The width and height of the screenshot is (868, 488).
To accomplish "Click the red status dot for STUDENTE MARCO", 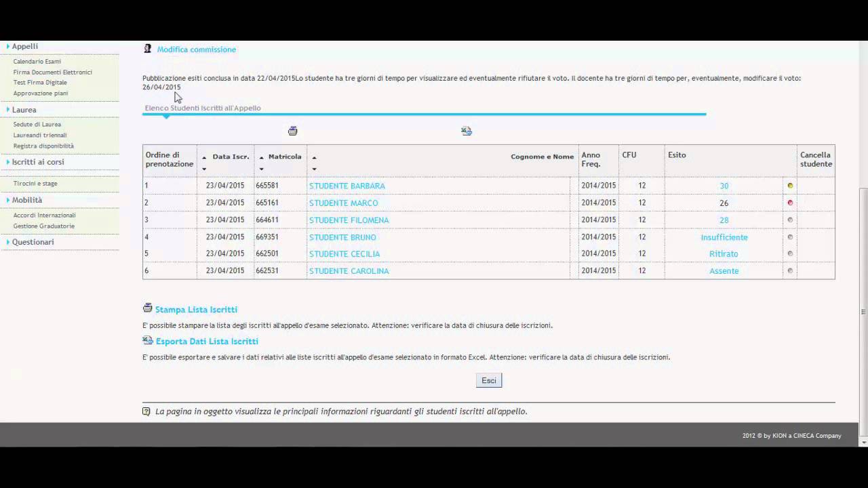I will pyautogui.click(x=790, y=203).
